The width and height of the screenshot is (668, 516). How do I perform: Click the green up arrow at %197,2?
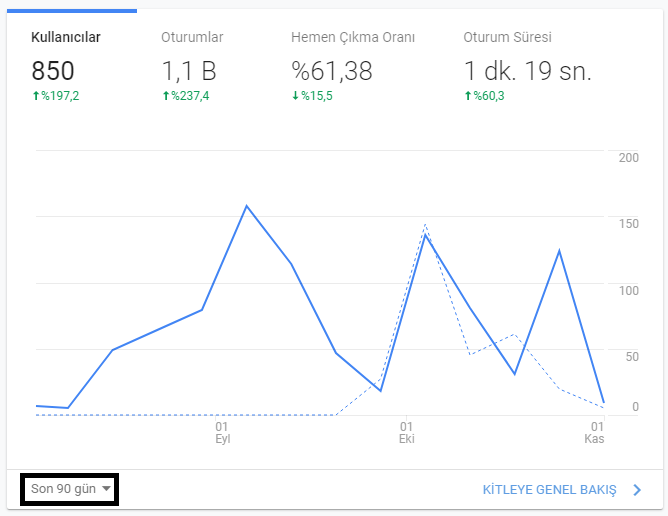point(36,95)
